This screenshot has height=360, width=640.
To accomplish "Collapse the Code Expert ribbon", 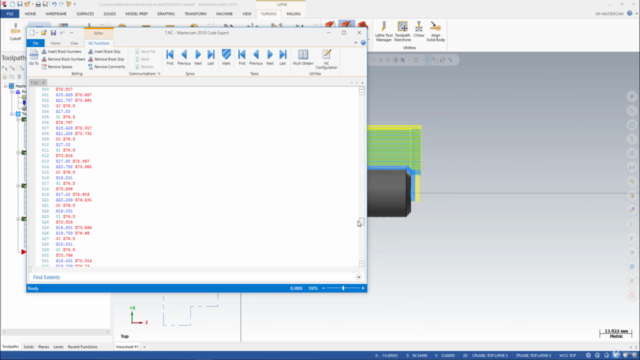I will point(356,43).
